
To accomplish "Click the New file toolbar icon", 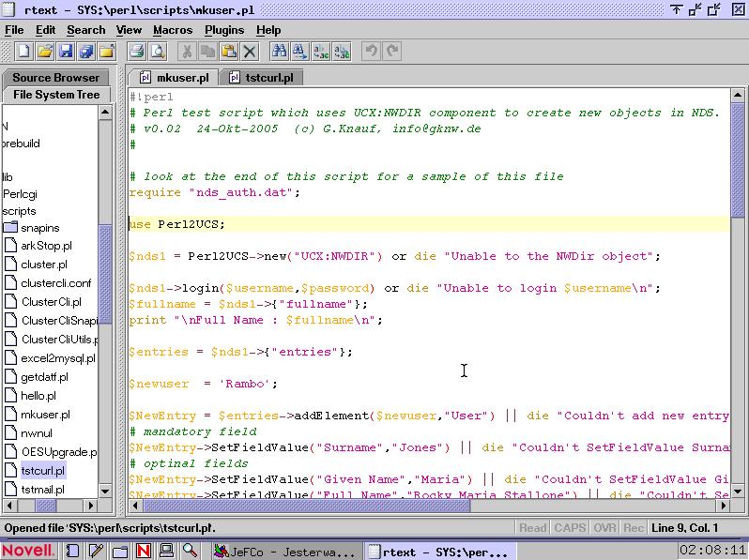I will click(x=24, y=52).
